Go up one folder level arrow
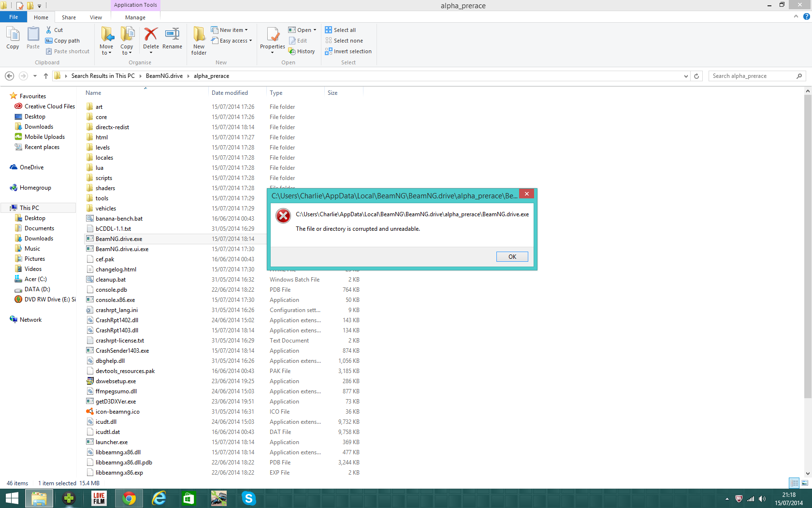812x508 pixels. pyautogui.click(x=46, y=76)
